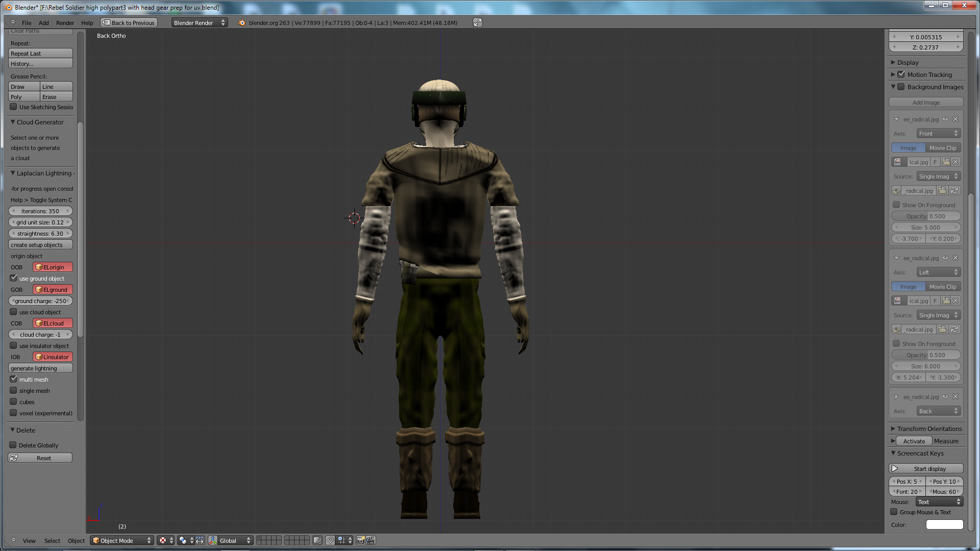Open the View menu in 3D header

(29, 540)
